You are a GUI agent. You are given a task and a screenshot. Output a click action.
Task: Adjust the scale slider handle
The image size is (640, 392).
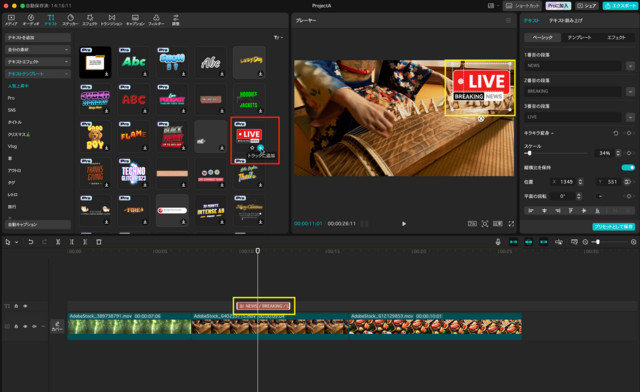click(x=529, y=153)
